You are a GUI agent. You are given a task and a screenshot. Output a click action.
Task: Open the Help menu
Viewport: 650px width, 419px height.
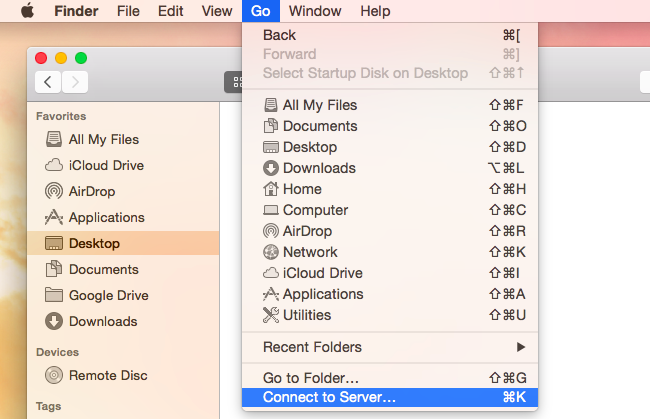click(x=375, y=11)
